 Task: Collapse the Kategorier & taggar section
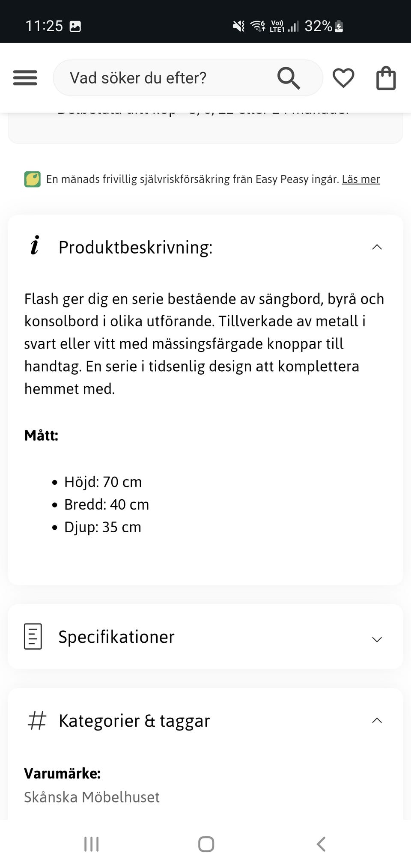click(377, 721)
